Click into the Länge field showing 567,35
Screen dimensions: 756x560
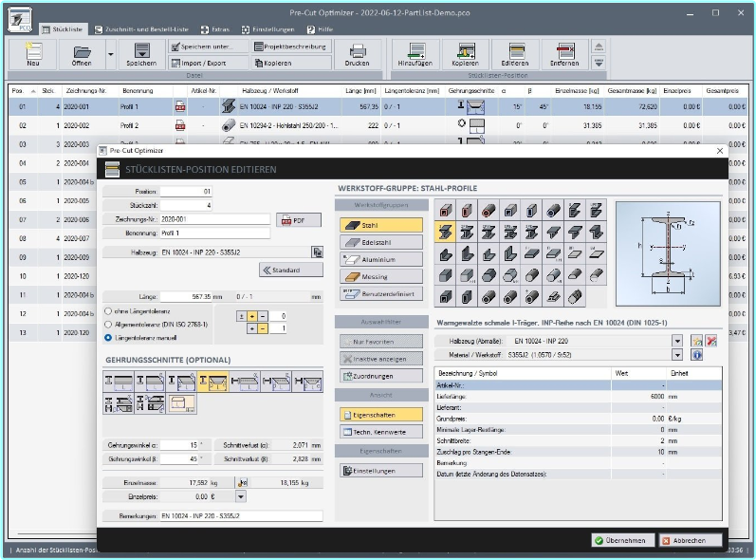click(x=186, y=297)
